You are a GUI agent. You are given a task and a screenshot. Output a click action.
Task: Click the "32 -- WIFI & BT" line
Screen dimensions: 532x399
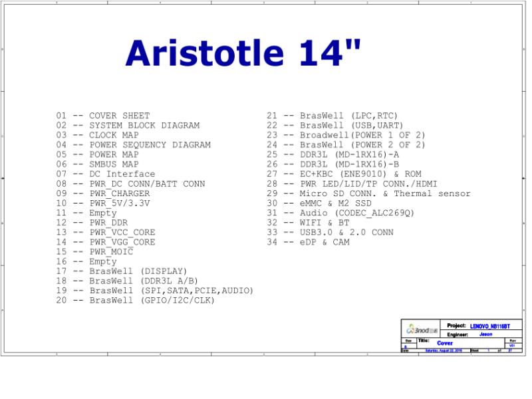308,223
